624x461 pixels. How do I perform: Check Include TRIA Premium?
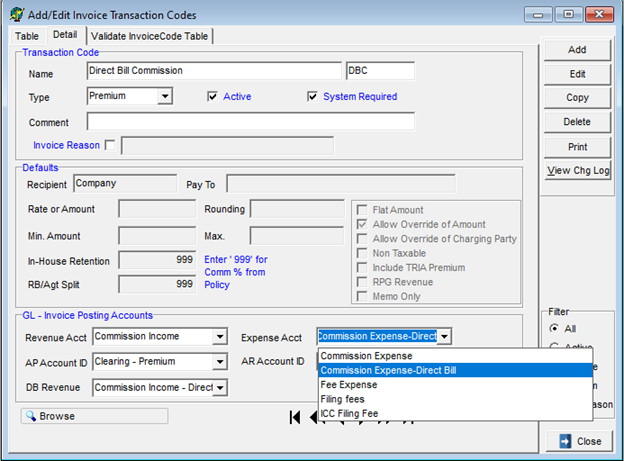pos(362,267)
